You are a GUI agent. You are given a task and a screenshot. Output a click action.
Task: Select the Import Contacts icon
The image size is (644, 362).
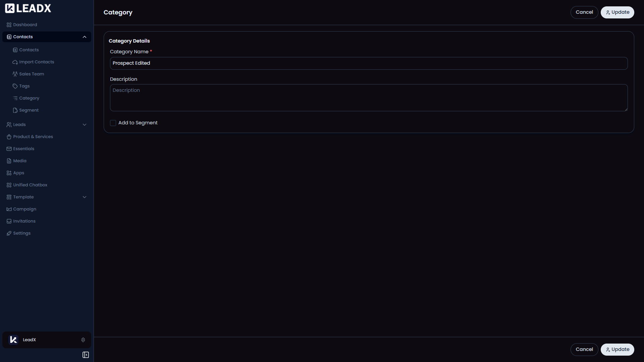[x=15, y=62]
